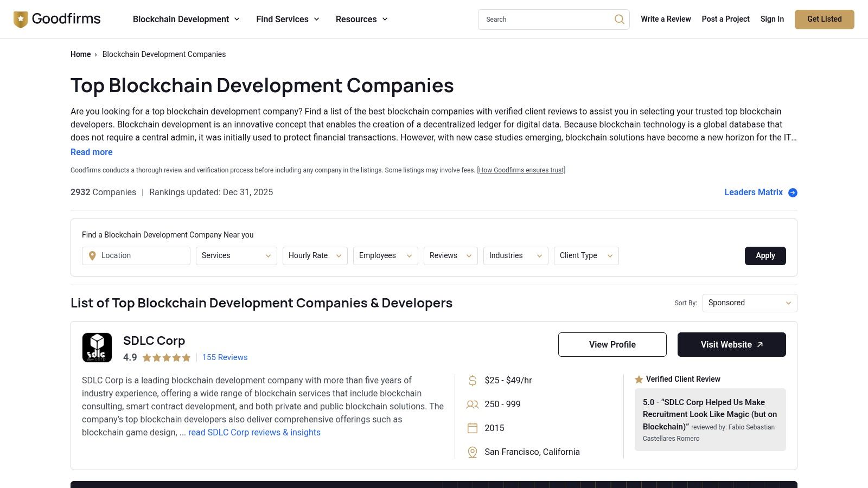The width and height of the screenshot is (868, 488).
Task: Open the 155 Reviews link
Action: 225,357
